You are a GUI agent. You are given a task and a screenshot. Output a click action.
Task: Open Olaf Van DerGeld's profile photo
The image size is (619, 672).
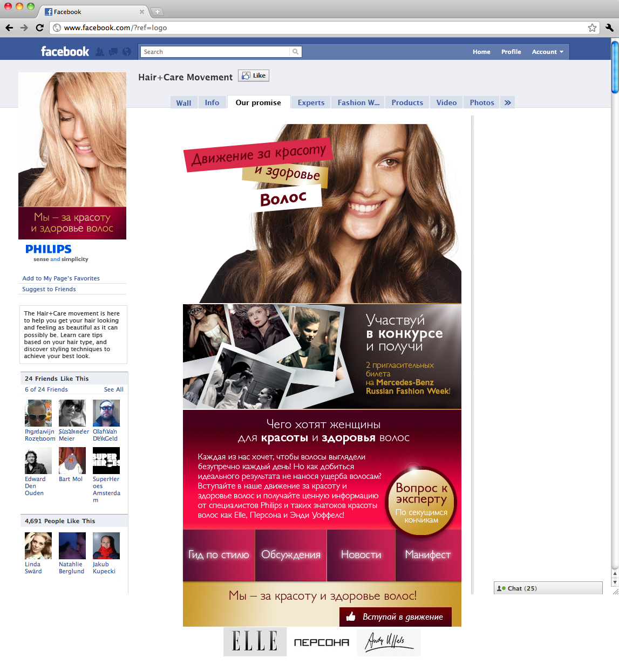tap(106, 413)
